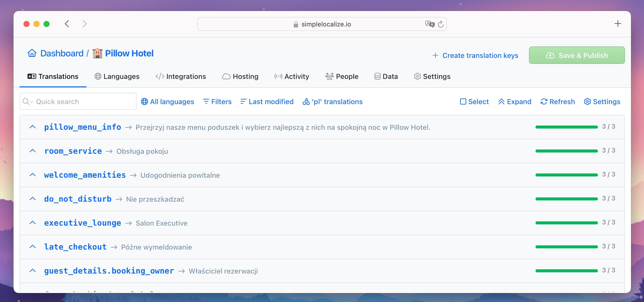Collapse the room_service row chevron
The width and height of the screenshot is (644, 302).
coord(32,151)
